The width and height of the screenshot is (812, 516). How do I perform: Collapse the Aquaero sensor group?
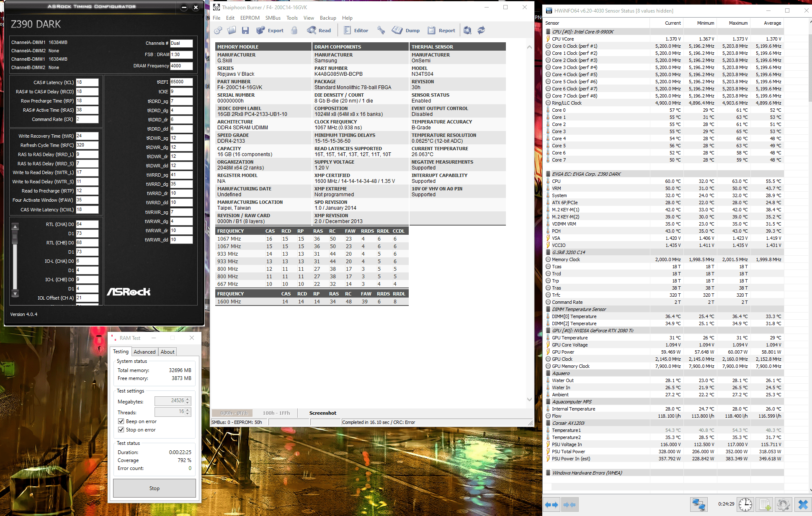tap(548, 373)
